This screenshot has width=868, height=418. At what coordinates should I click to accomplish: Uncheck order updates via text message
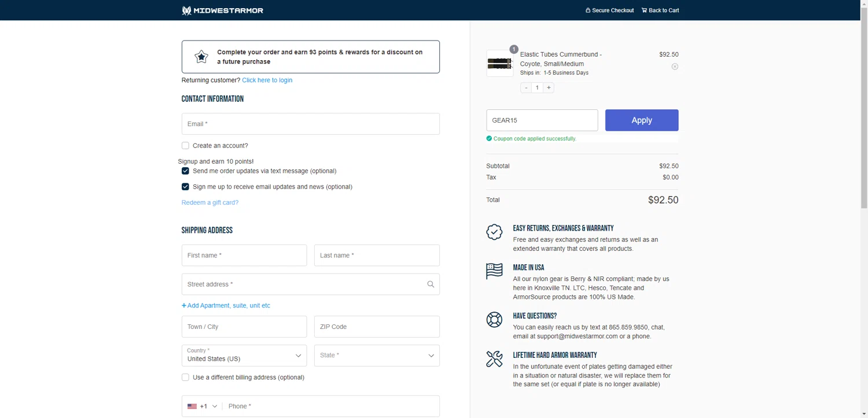tap(185, 171)
